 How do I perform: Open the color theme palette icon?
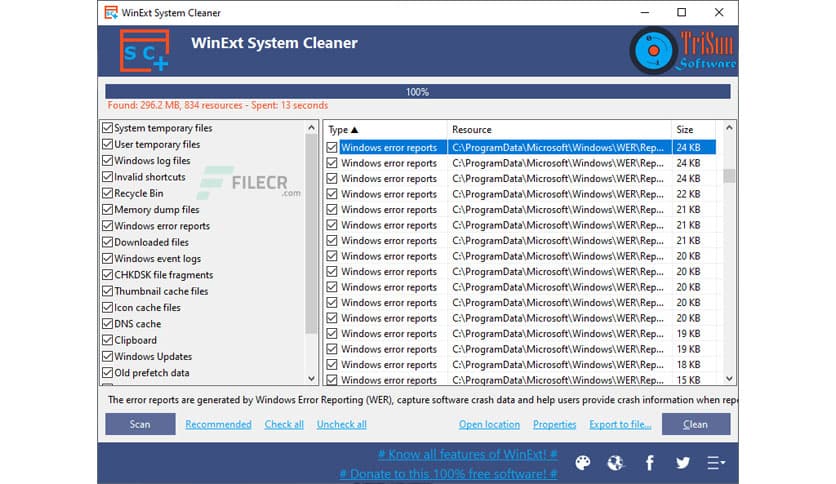(582, 463)
